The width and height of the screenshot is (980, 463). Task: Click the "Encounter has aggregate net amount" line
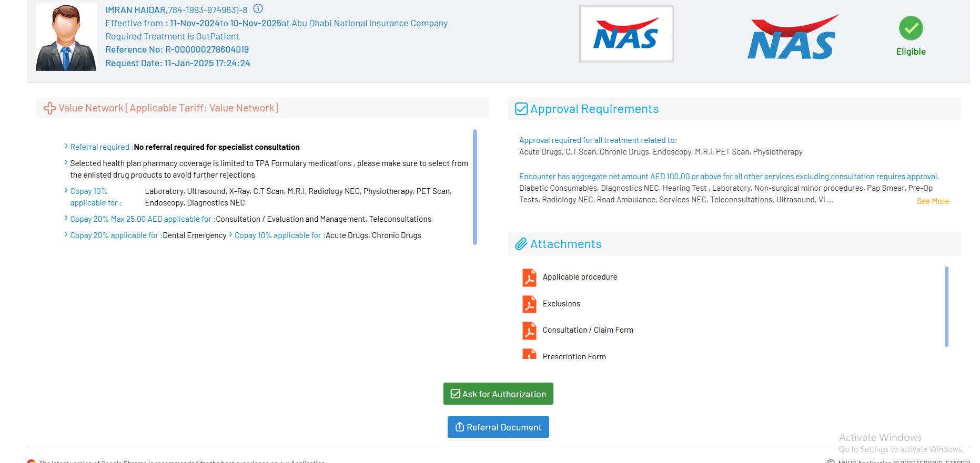point(729,177)
